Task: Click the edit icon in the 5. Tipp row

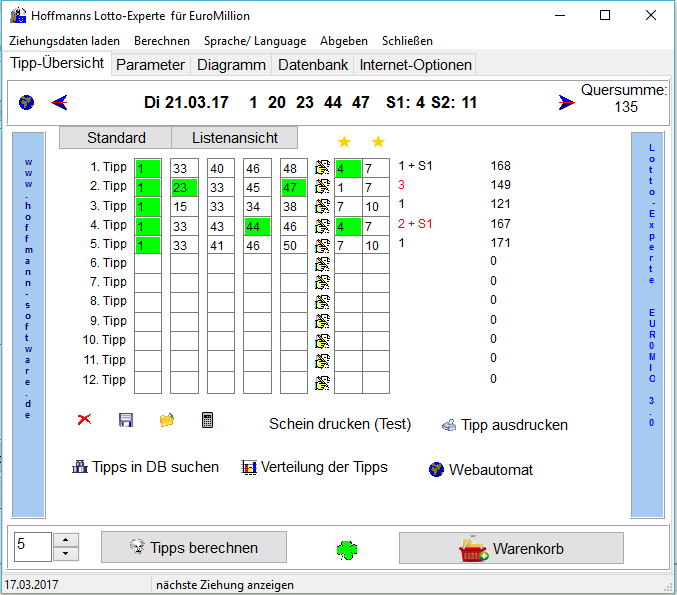Action: [x=322, y=245]
